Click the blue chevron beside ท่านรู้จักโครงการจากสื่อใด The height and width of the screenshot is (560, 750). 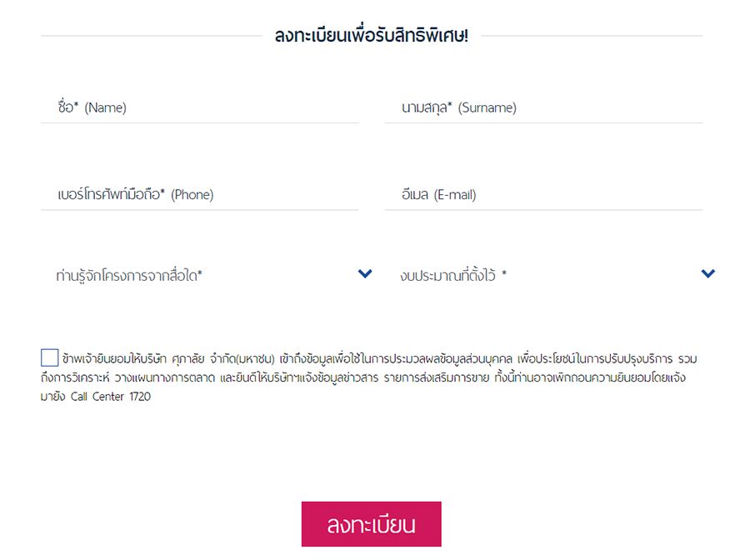coord(365,273)
